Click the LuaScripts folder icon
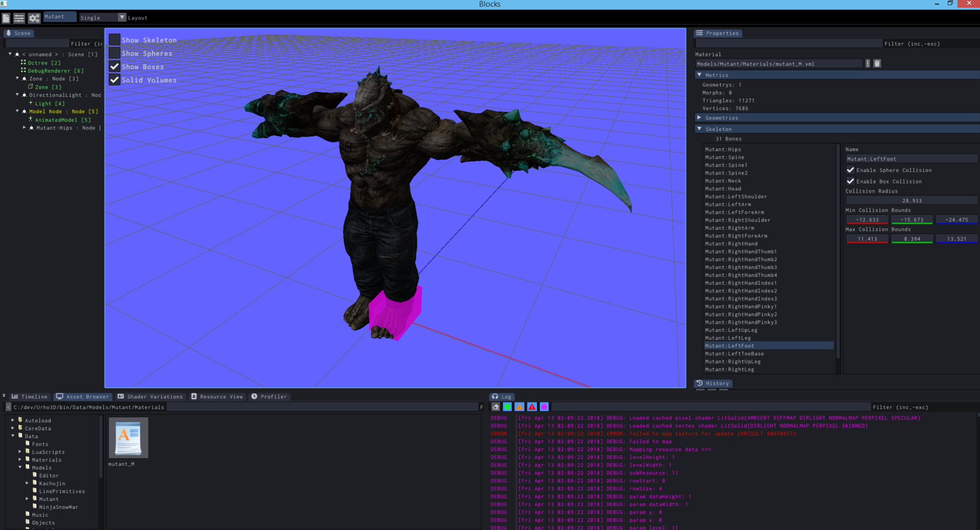Screen dimensions: 980x530 tap(27, 451)
